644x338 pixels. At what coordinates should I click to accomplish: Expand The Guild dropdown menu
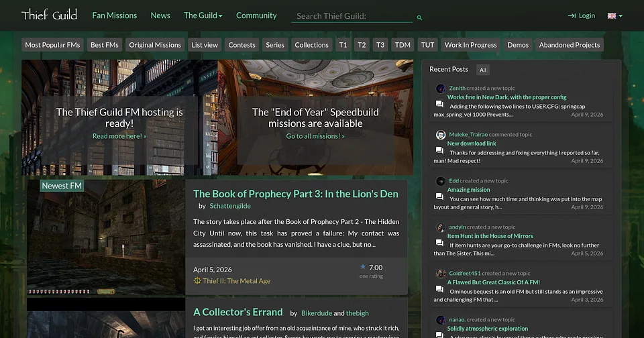point(203,15)
